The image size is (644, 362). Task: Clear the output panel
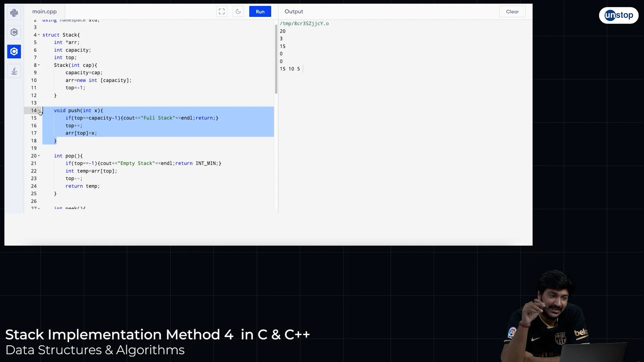coord(512,11)
